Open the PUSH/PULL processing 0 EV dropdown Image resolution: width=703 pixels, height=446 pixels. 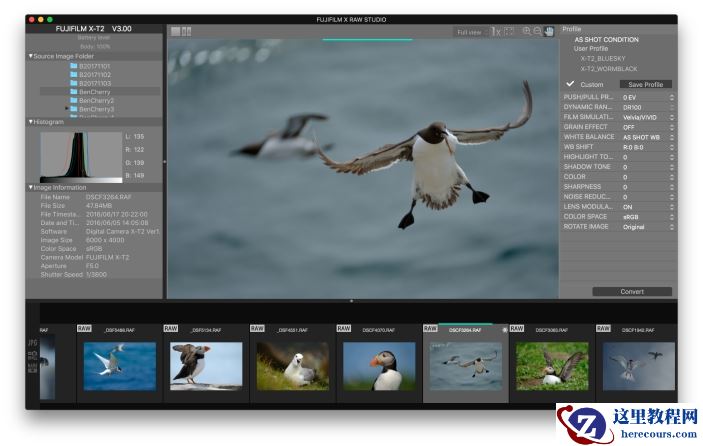(647, 97)
